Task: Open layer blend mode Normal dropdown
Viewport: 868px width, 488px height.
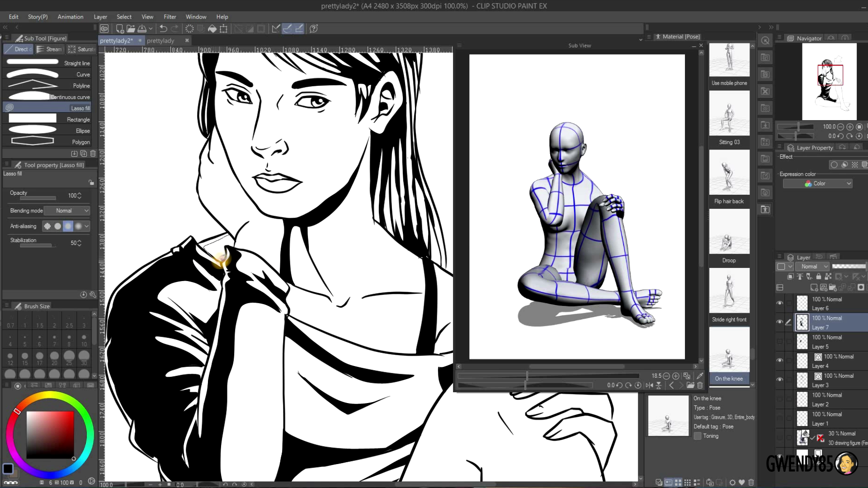Action: 812,267
